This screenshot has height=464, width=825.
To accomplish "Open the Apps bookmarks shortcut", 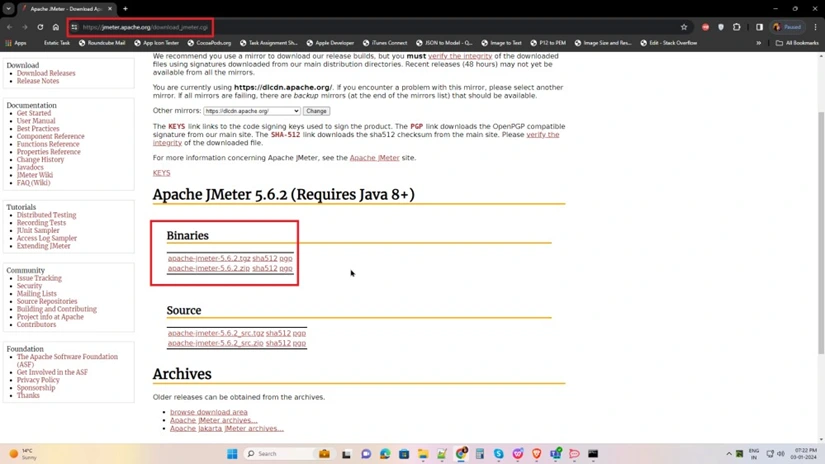I will click(x=16, y=43).
